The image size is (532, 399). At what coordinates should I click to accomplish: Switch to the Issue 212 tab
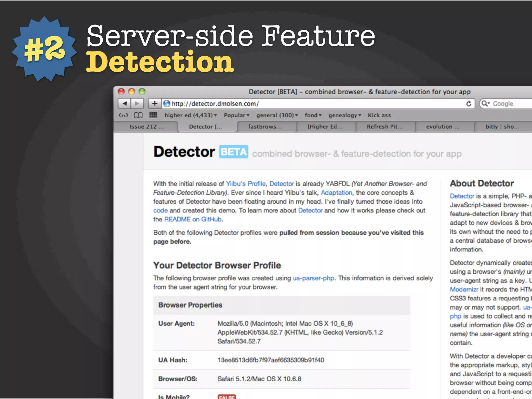(x=146, y=127)
